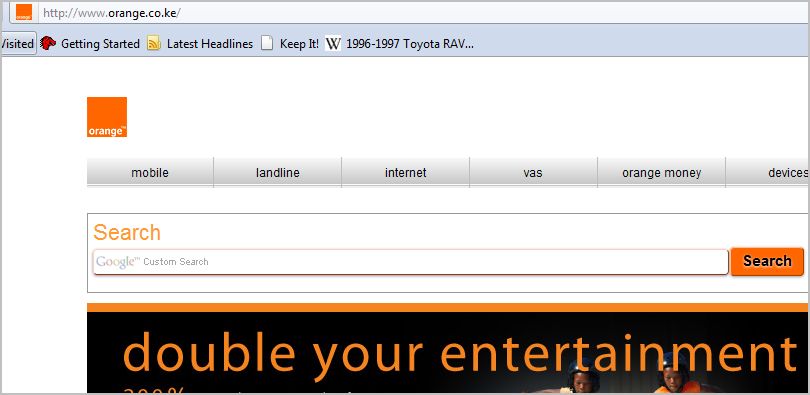
Task: Focus the Google Custom Search field
Action: click(411, 262)
